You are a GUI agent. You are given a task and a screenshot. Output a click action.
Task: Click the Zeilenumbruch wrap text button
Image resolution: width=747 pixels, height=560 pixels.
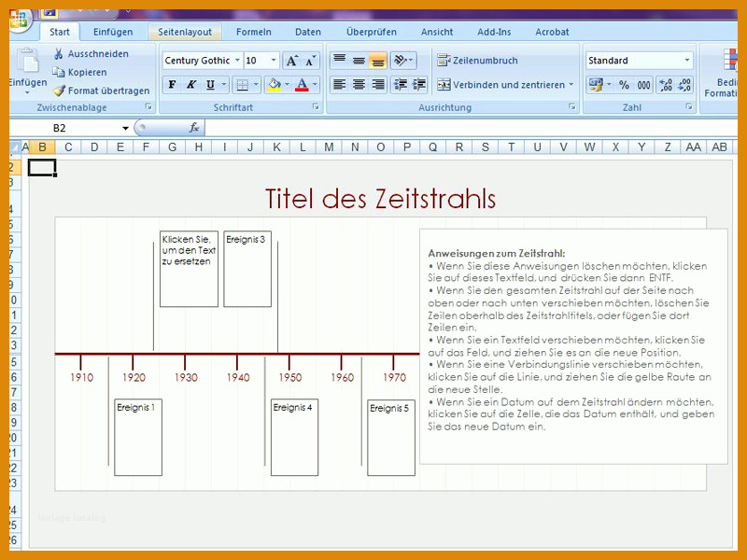pos(477,61)
